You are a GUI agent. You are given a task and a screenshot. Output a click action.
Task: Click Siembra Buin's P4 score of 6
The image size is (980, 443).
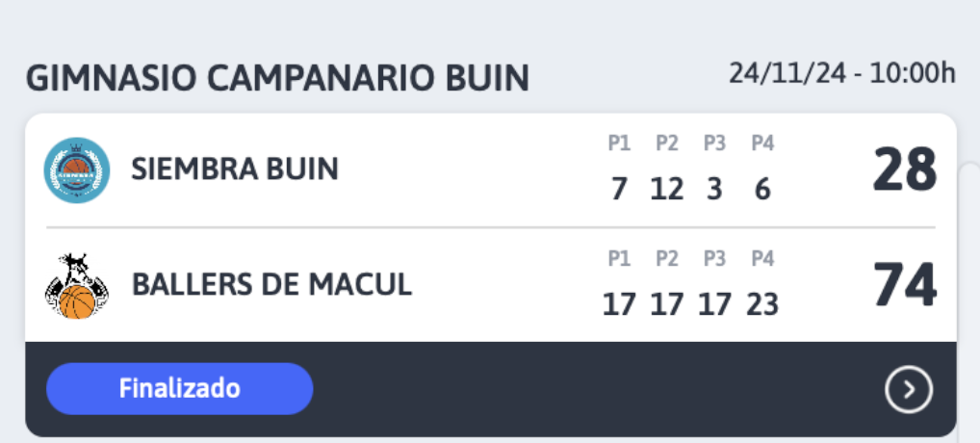(x=762, y=189)
